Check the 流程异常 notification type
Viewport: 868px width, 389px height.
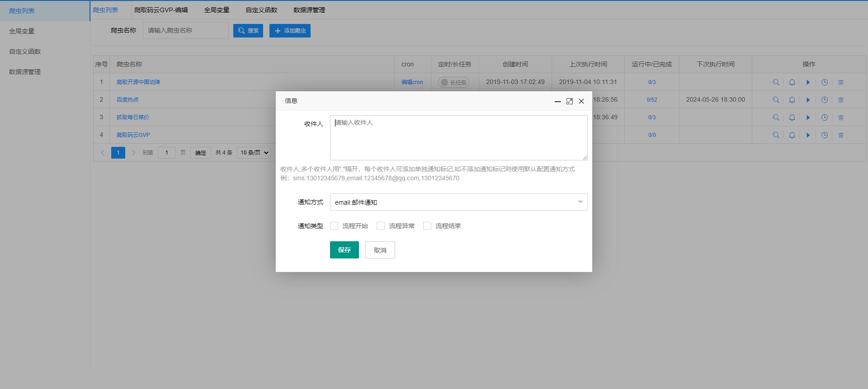[381, 226]
